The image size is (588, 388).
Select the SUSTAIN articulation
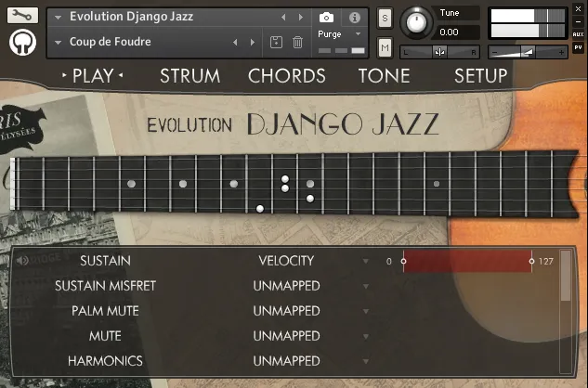(x=105, y=261)
